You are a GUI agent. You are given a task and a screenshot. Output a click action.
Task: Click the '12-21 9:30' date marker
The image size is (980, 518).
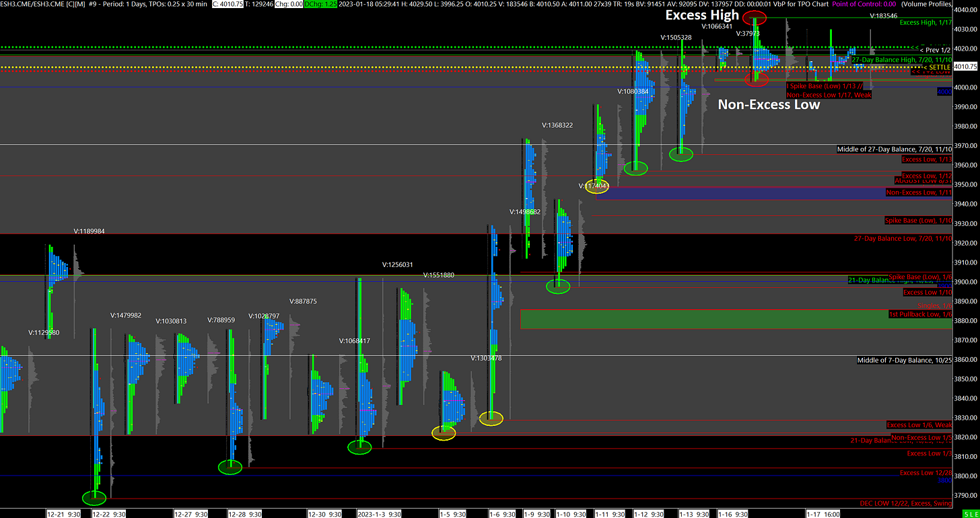(63, 513)
